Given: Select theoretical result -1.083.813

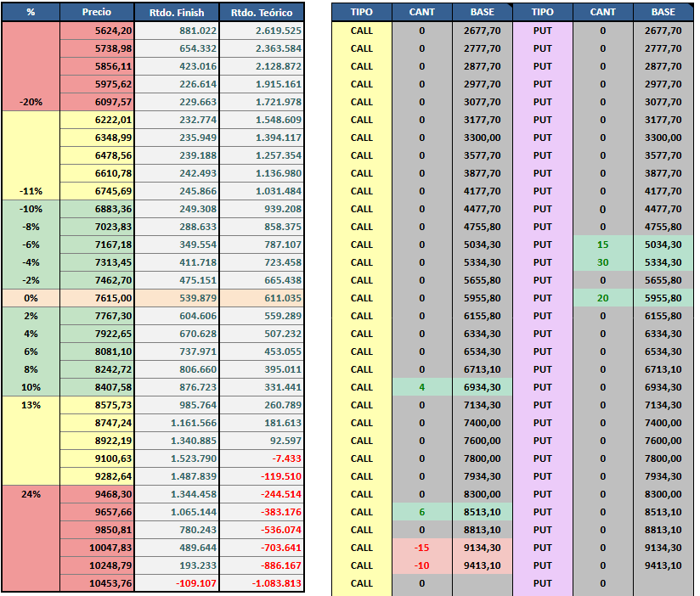Looking at the screenshot, I should [x=262, y=583].
